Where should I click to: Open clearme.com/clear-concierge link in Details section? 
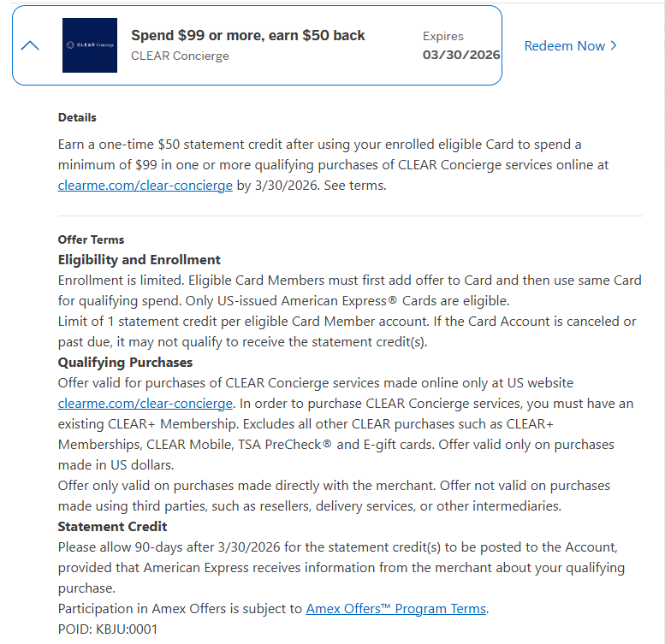coord(145,185)
